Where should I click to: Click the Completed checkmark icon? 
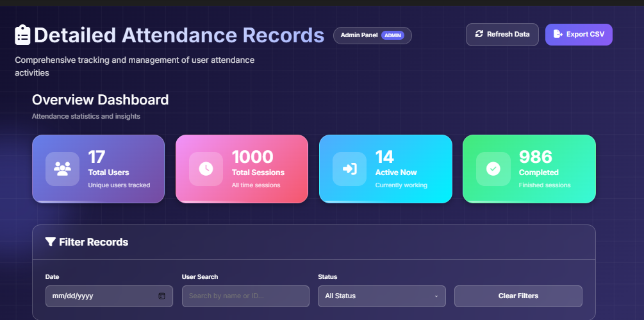click(x=493, y=169)
